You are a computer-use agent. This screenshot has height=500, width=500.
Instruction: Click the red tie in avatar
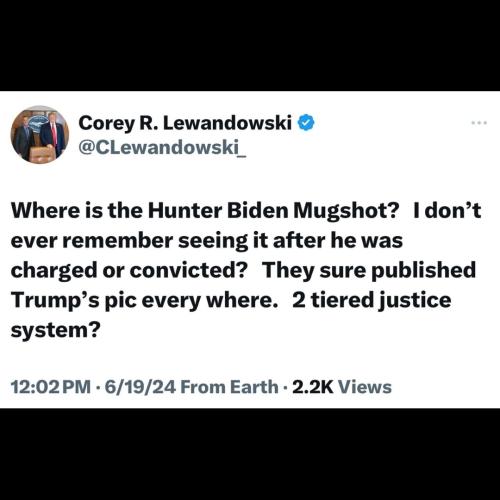[55, 134]
